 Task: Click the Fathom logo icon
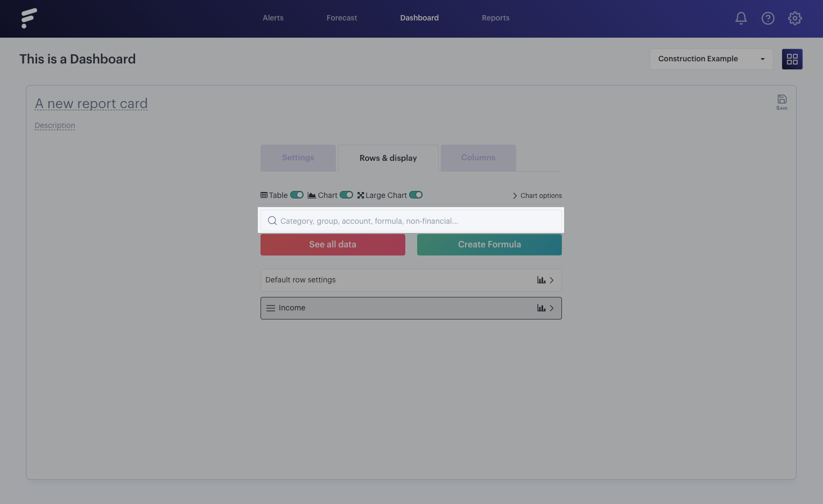coord(29,18)
